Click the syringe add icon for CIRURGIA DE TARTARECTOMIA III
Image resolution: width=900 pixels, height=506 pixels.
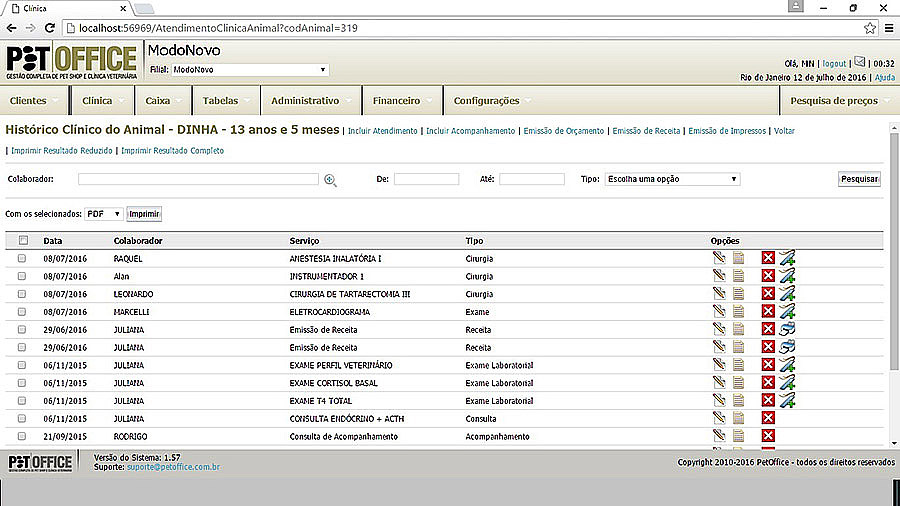[x=787, y=294]
